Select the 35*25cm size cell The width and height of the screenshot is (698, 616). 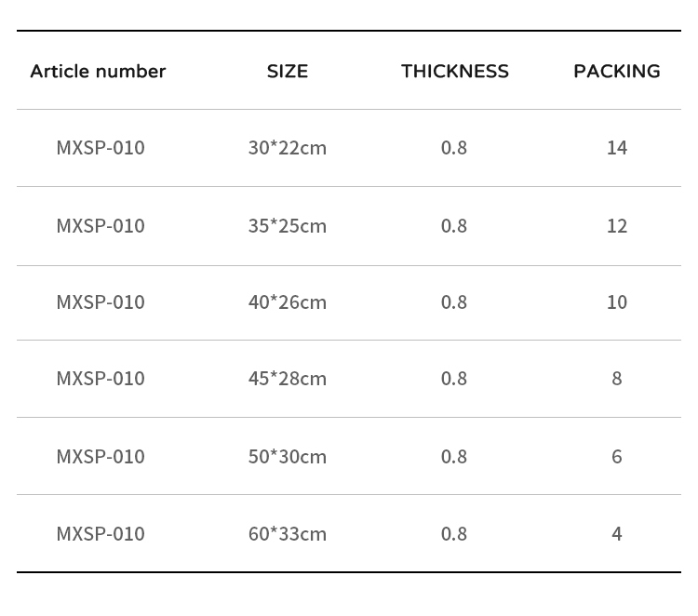click(287, 226)
